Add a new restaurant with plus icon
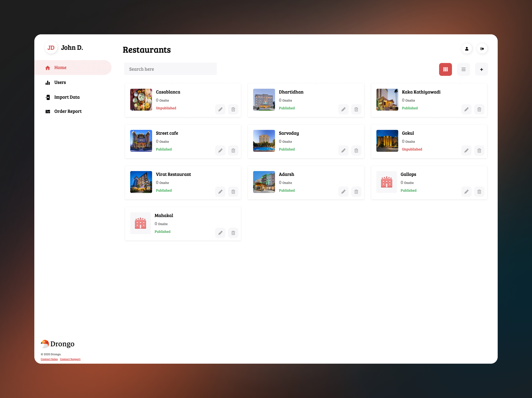 [x=481, y=70]
